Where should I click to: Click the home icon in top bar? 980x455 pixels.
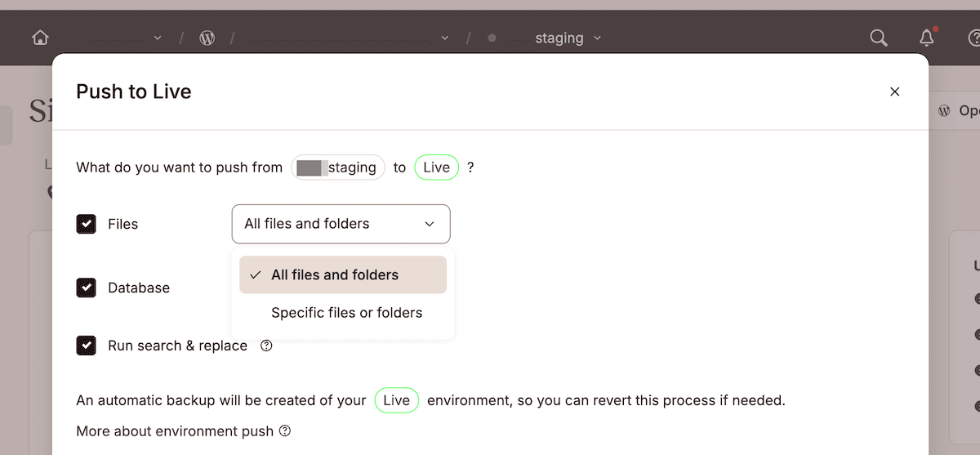point(40,38)
